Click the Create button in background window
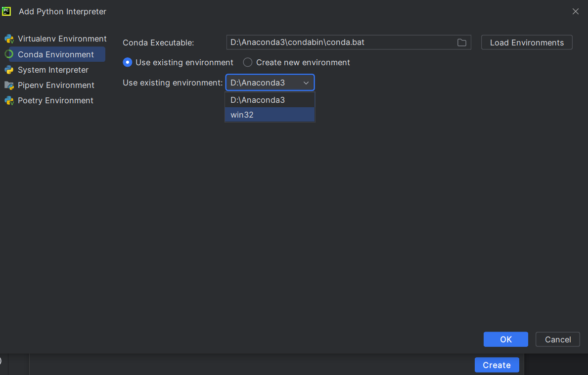588x375 pixels. pos(497,365)
